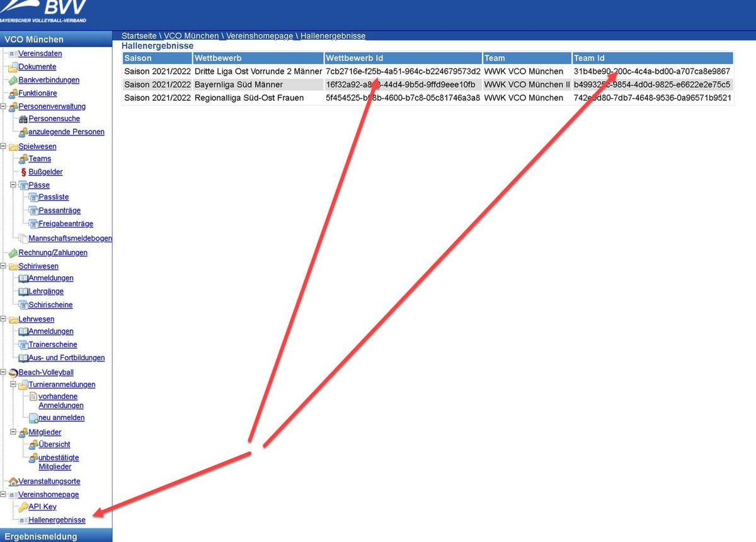Open Hallenergebnisse in the sidebar

[57, 520]
